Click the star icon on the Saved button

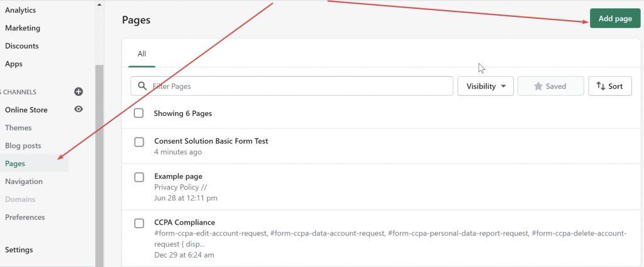pos(538,86)
